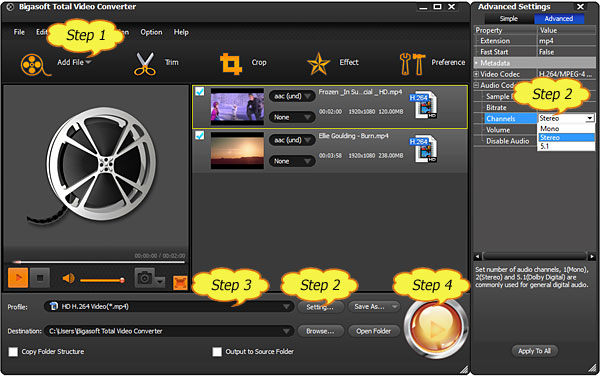Click the Add File film reel icon
The image size is (600, 376).
click(35, 64)
